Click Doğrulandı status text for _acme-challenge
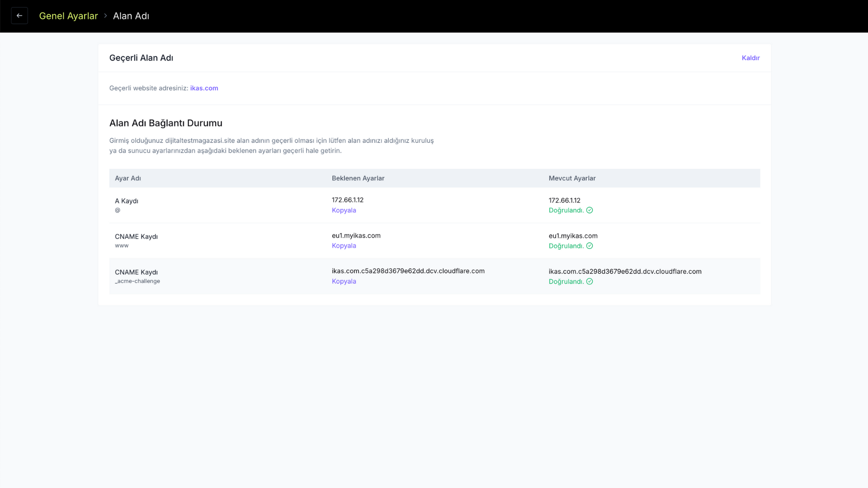This screenshot has width=868, height=488. (x=566, y=282)
